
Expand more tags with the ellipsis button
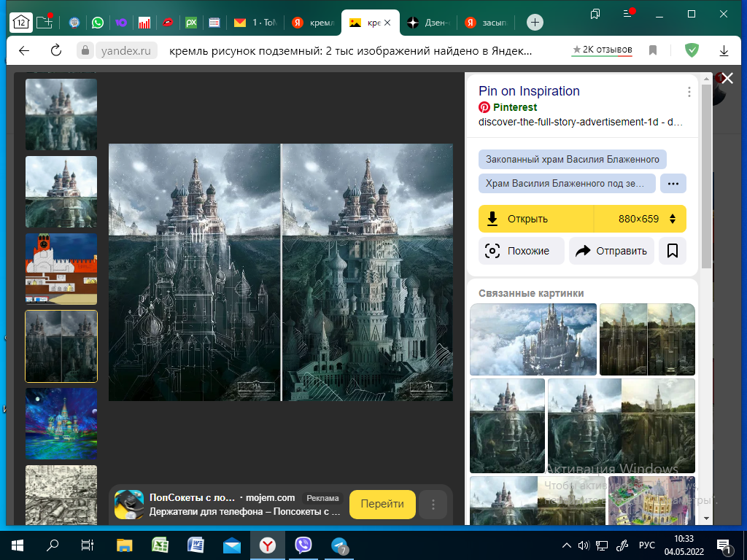[673, 183]
